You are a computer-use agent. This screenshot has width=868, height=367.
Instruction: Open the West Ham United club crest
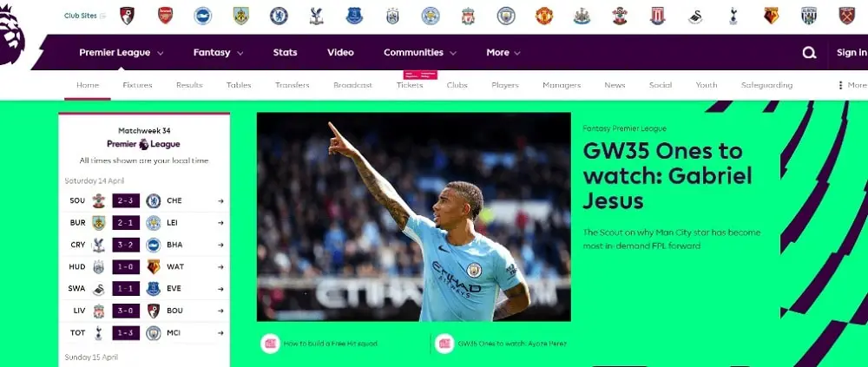(846, 16)
